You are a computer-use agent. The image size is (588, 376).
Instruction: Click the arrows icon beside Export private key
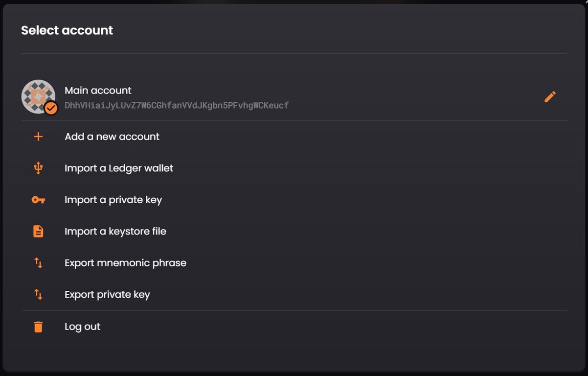pyautogui.click(x=38, y=295)
